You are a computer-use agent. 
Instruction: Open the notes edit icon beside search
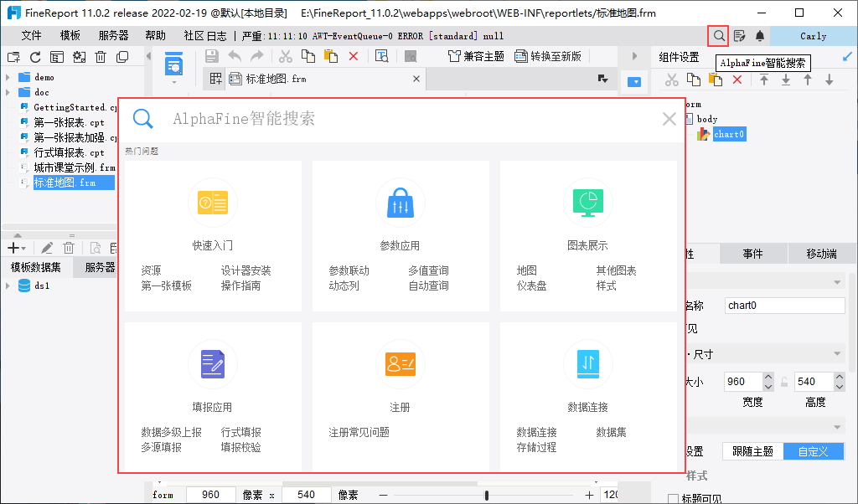(739, 36)
